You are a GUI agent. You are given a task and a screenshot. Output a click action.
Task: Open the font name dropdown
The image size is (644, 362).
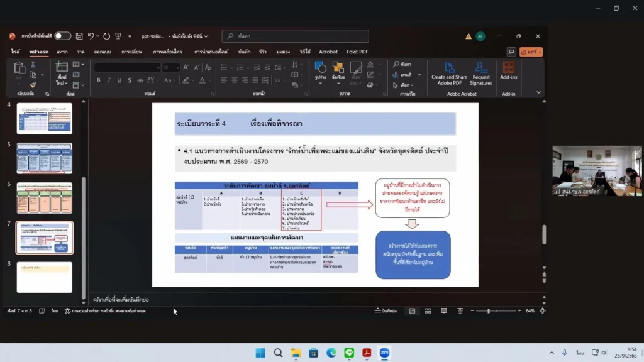coord(158,67)
